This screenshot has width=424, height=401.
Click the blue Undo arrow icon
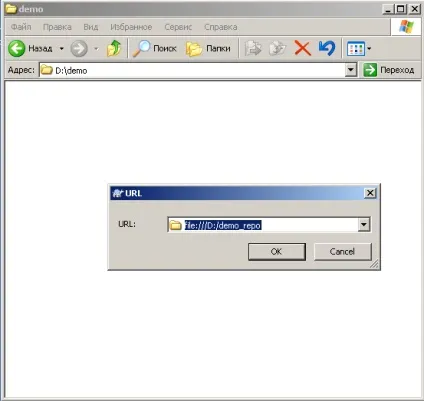327,49
